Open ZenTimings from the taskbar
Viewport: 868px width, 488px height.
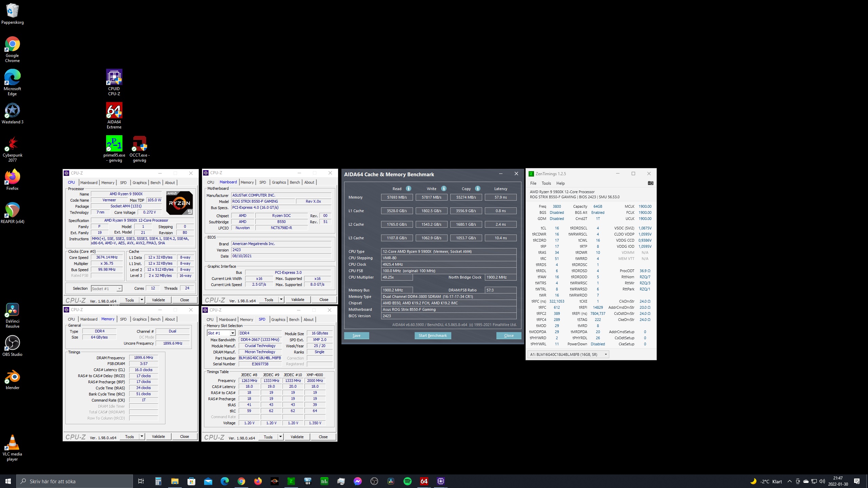(x=291, y=481)
